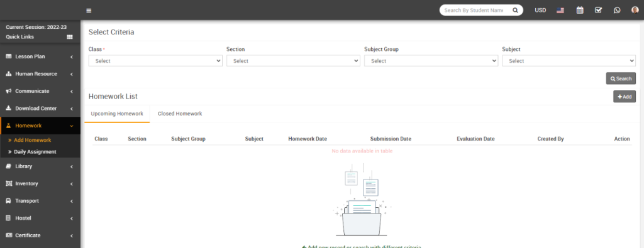Sort by Subject column header
Viewport: 644px width, 248px height.
click(254, 139)
